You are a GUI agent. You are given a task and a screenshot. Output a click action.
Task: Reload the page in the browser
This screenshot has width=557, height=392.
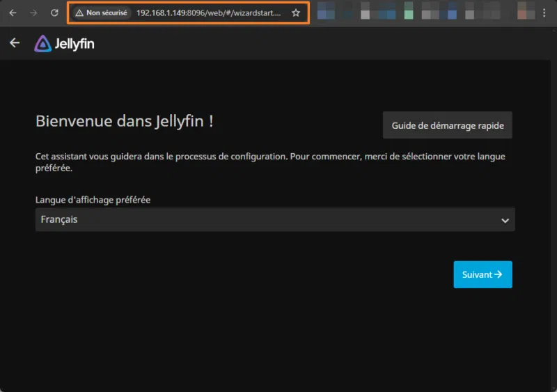pyautogui.click(x=54, y=13)
